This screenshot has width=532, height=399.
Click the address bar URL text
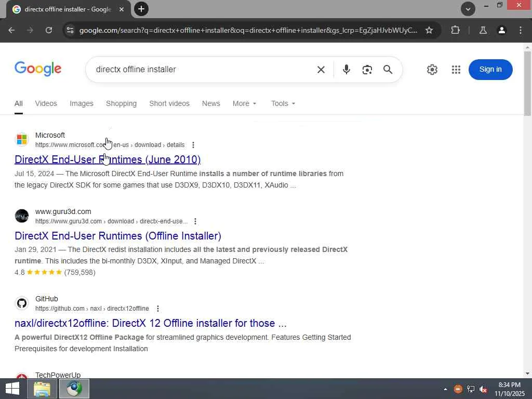248,30
